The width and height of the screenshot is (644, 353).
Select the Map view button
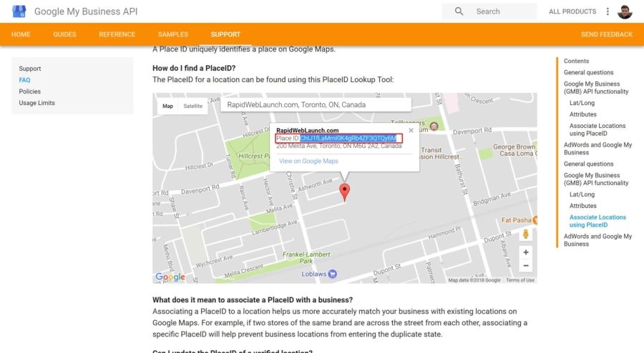click(167, 106)
